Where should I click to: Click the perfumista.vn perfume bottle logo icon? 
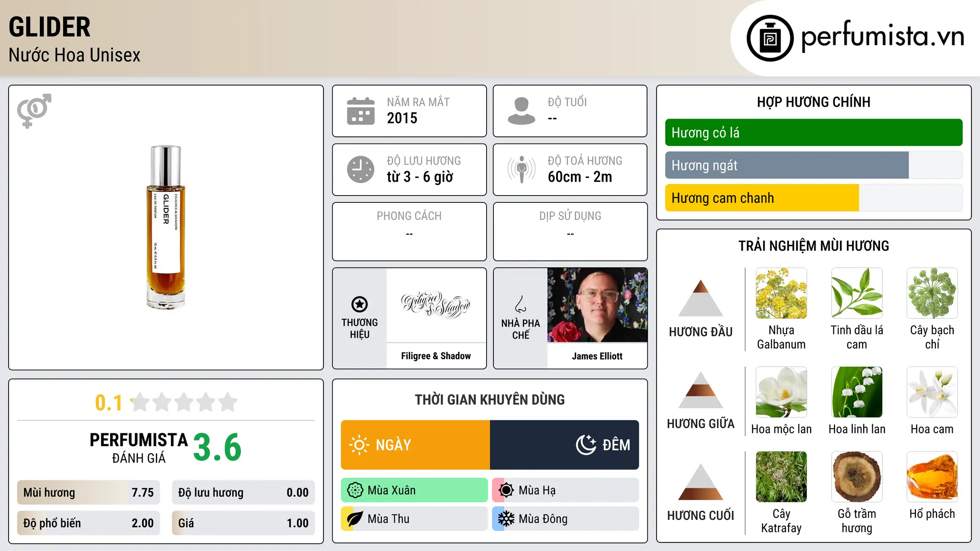coord(770,38)
